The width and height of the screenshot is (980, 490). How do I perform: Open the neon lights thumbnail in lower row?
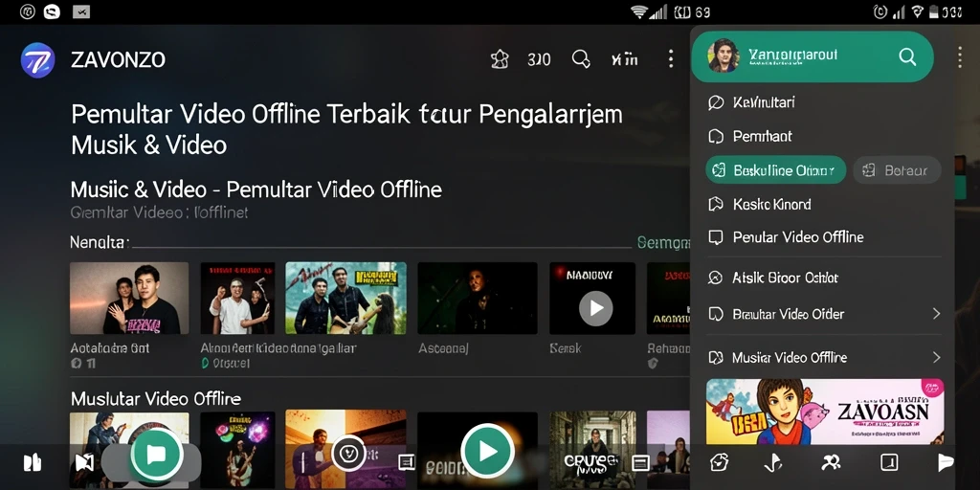[x=237, y=449]
